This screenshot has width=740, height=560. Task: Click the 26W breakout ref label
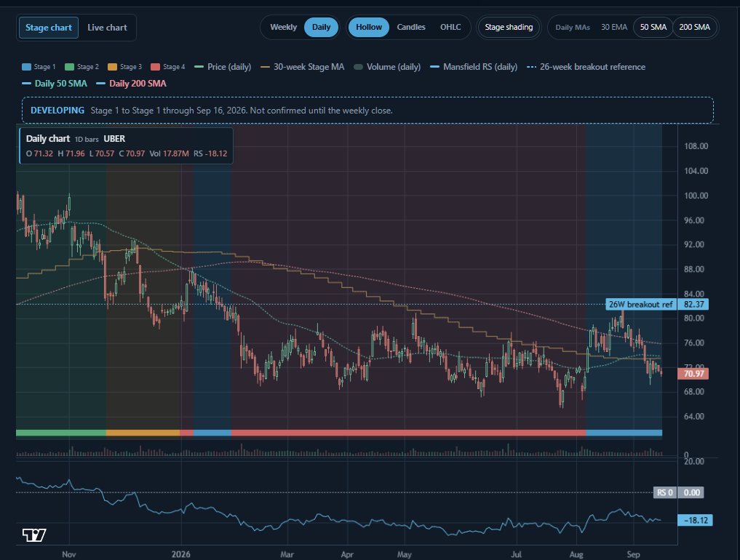(x=640, y=304)
